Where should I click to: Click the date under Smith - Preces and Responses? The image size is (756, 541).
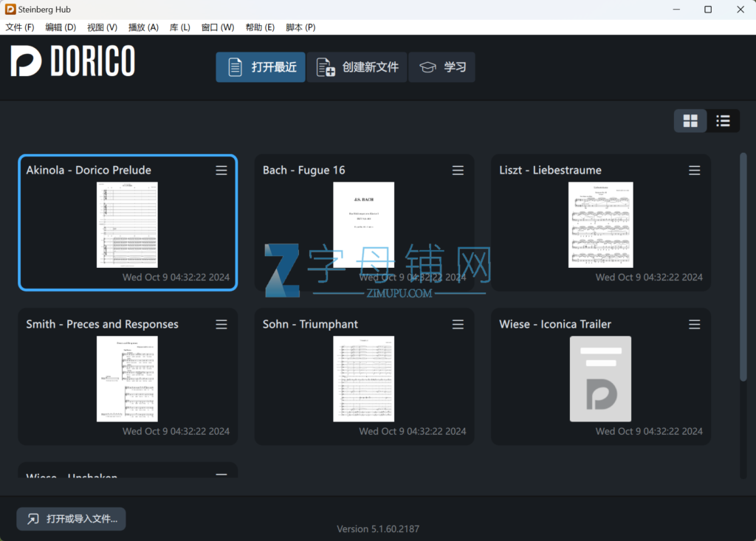pos(176,432)
